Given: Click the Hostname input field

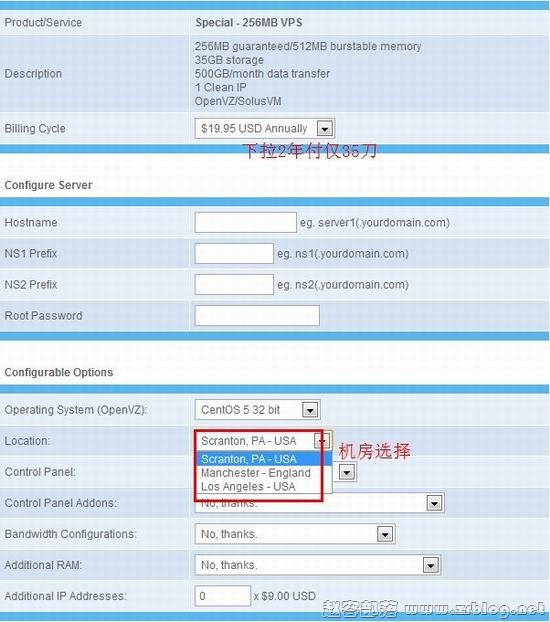Looking at the screenshot, I should tap(245, 222).
